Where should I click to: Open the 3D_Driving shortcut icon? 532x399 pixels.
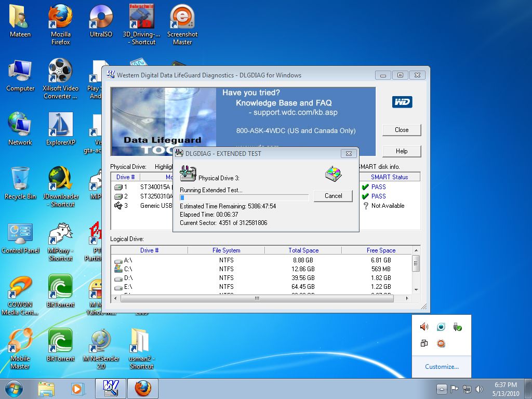(x=141, y=24)
